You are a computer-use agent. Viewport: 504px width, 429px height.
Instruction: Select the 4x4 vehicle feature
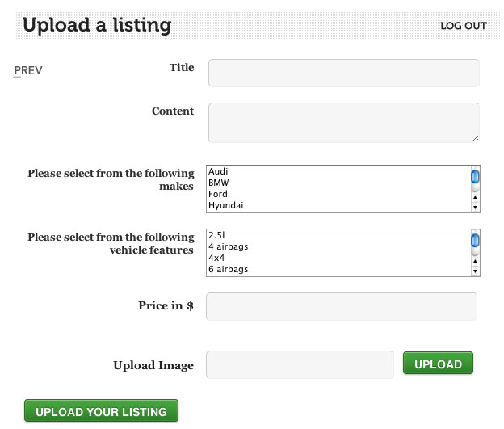(x=216, y=258)
